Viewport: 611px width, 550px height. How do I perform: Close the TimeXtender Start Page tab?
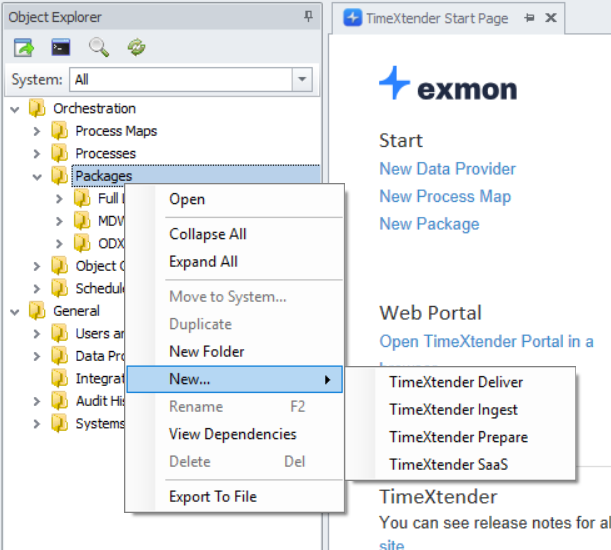[x=551, y=18]
